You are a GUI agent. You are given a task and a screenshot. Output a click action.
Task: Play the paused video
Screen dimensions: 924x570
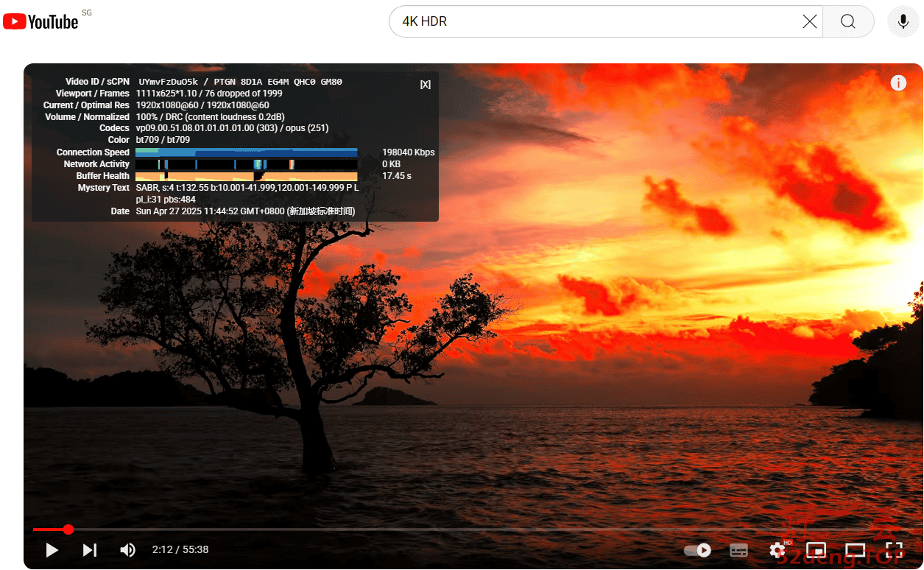(52, 550)
